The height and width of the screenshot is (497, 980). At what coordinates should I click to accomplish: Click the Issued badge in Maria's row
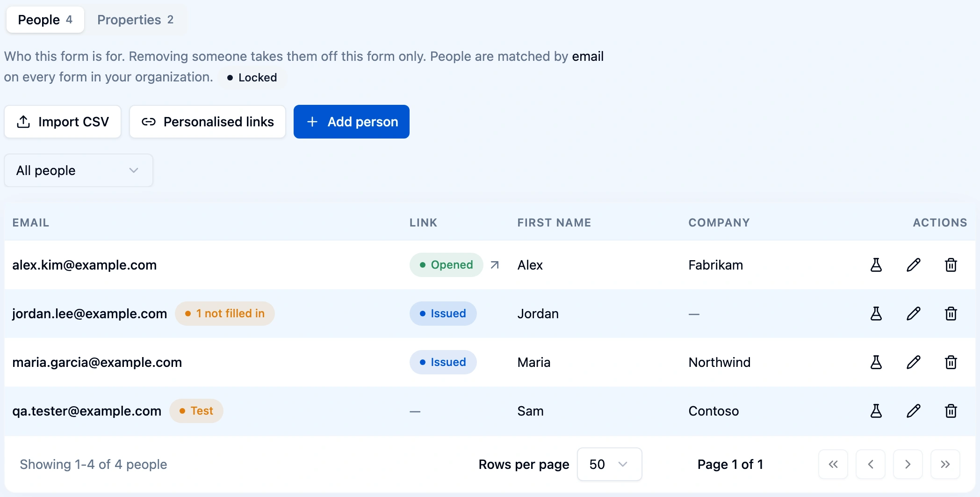pos(443,362)
